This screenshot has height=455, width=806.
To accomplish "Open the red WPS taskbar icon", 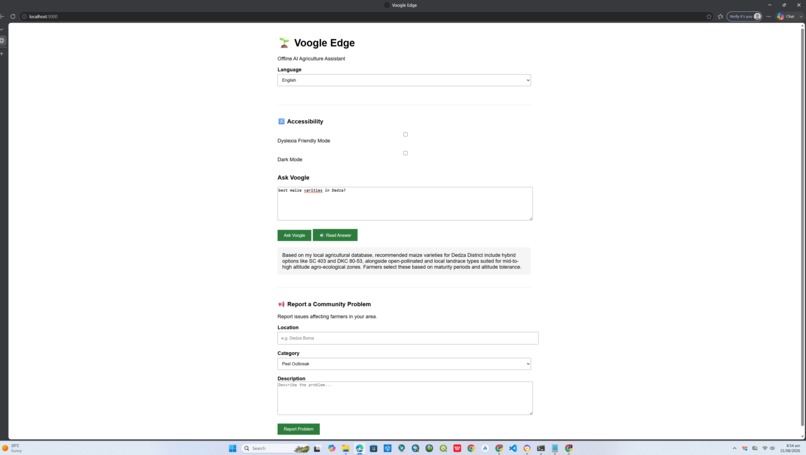I will pyautogui.click(x=457, y=448).
